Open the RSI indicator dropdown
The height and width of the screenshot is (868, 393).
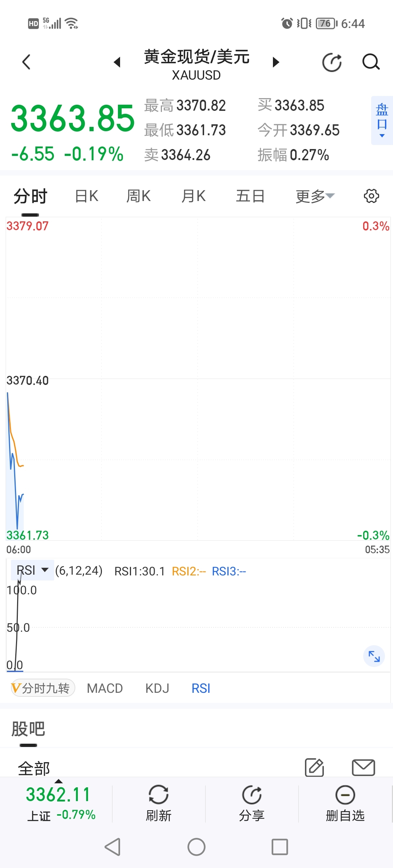[32, 570]
